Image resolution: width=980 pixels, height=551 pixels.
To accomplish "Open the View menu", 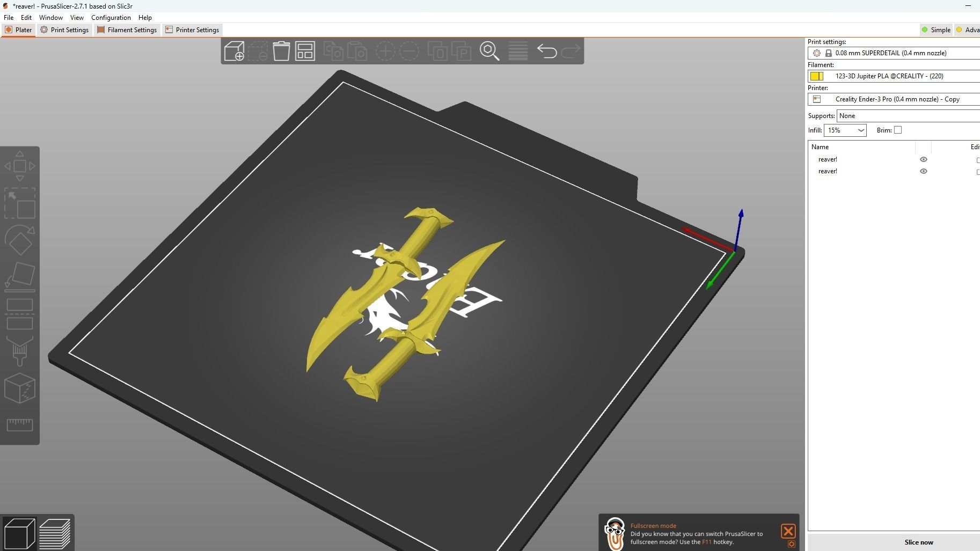I will (x=77, y=18).
